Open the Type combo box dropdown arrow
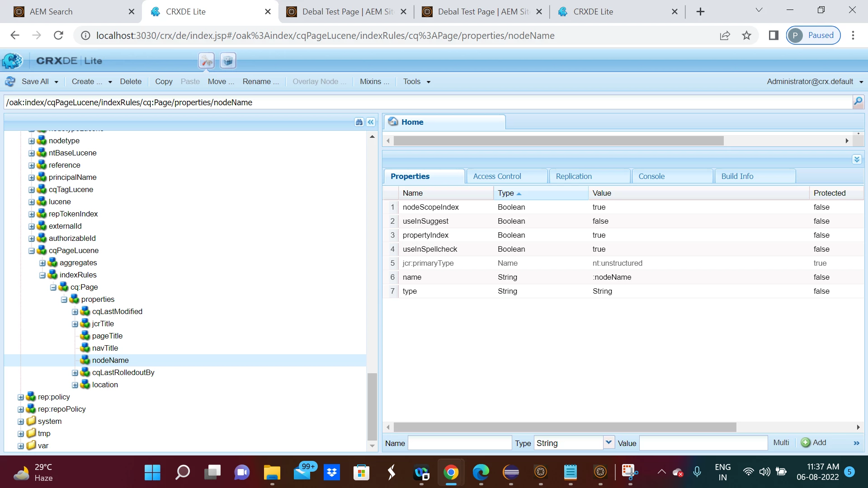Viewport: 868px width, 488px height. coord(609,443)
